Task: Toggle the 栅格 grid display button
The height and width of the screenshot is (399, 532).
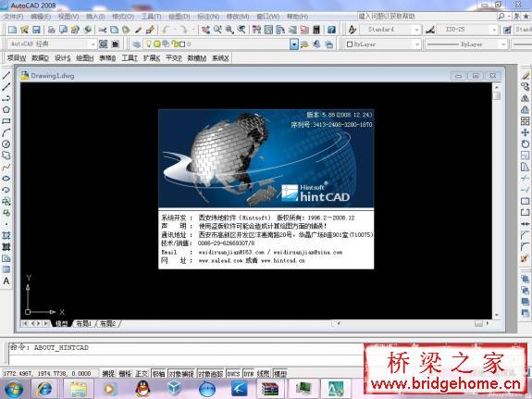Action: (x=125, y=373)
